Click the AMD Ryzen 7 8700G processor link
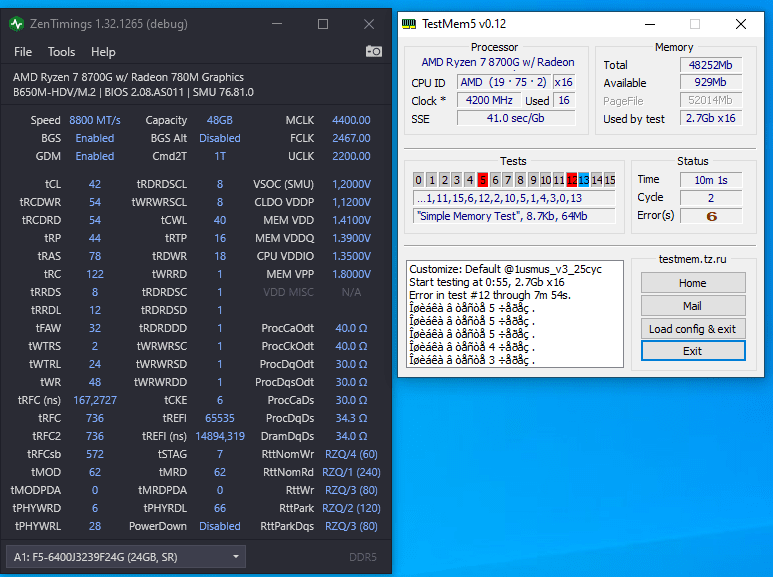773x577 pixels. click(497, 62)
